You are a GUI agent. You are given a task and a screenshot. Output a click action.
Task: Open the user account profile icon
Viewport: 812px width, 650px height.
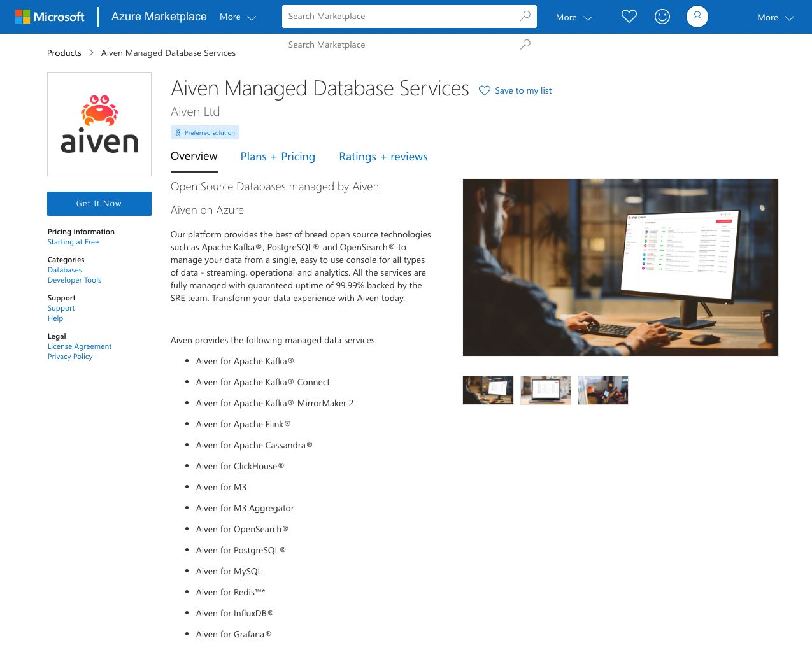point(697,17)
